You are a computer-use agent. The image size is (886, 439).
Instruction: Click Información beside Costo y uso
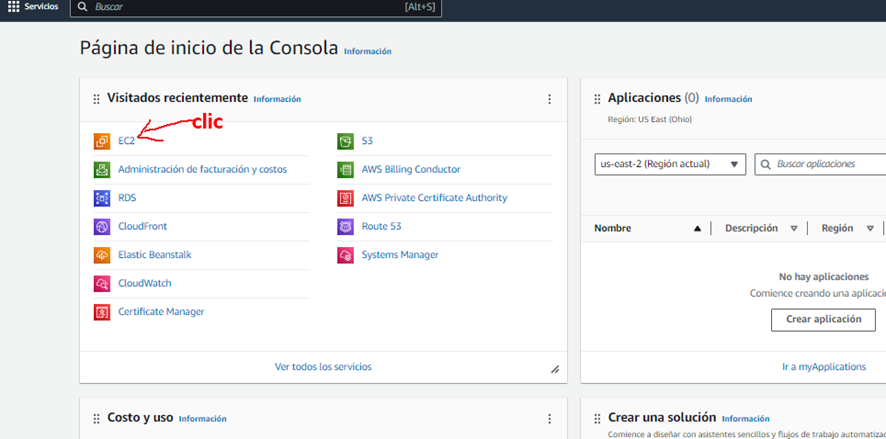(x=203, y=419)
